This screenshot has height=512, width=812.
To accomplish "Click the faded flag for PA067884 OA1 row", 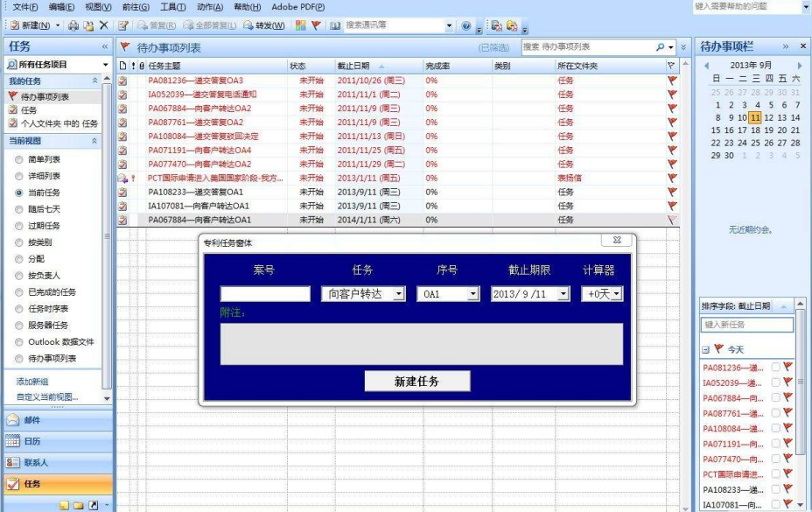I will click(x=672, y=220).
